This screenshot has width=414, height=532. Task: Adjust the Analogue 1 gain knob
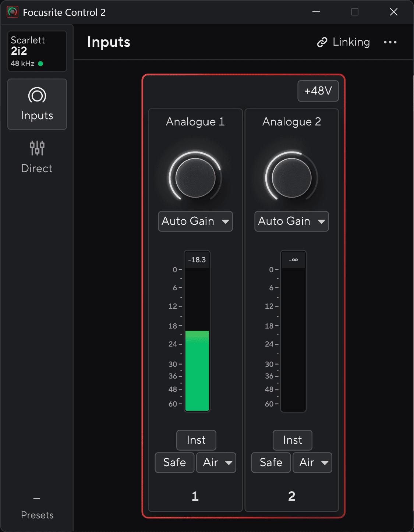(195, 178)
